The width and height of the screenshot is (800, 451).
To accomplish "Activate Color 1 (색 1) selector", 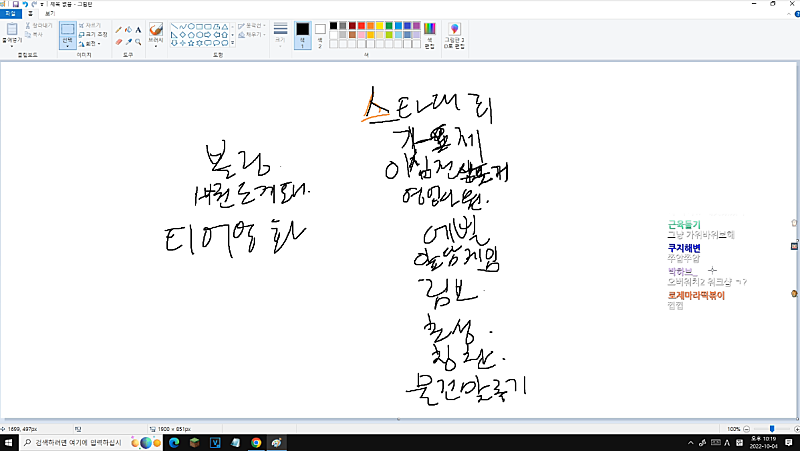I will (x=303, y=35).
